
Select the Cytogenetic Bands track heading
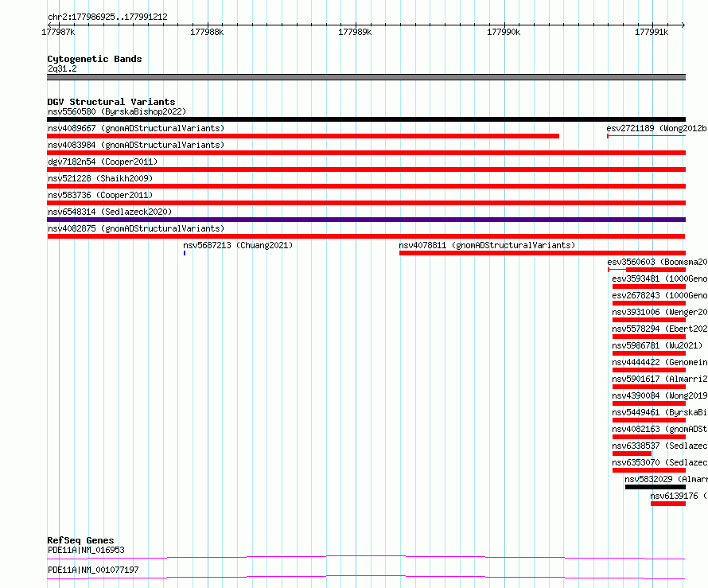coord(95,59)
